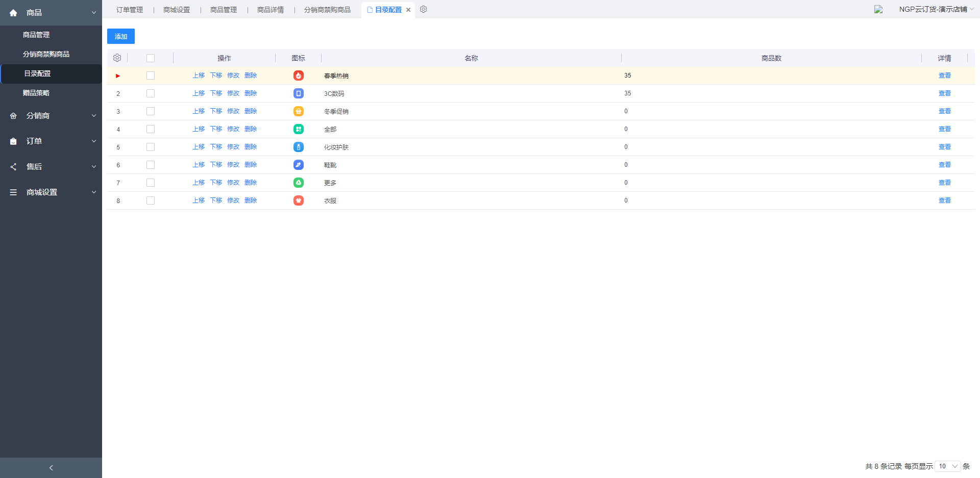The height and width of the screenshot is (478, 980).
Task: Click the green 更多 category icon
Action: click(x=299, y=183)
